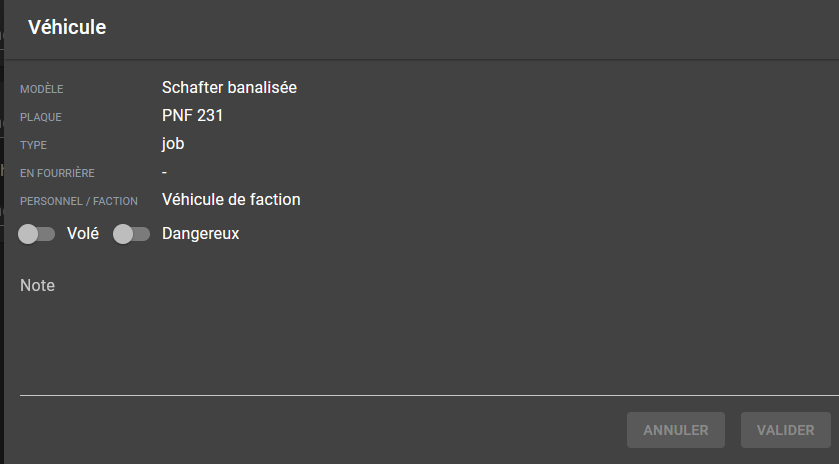This screenshot has width=839, height=464.
Task: Click the underline below the Note field
Action: [x=420, y=395]
